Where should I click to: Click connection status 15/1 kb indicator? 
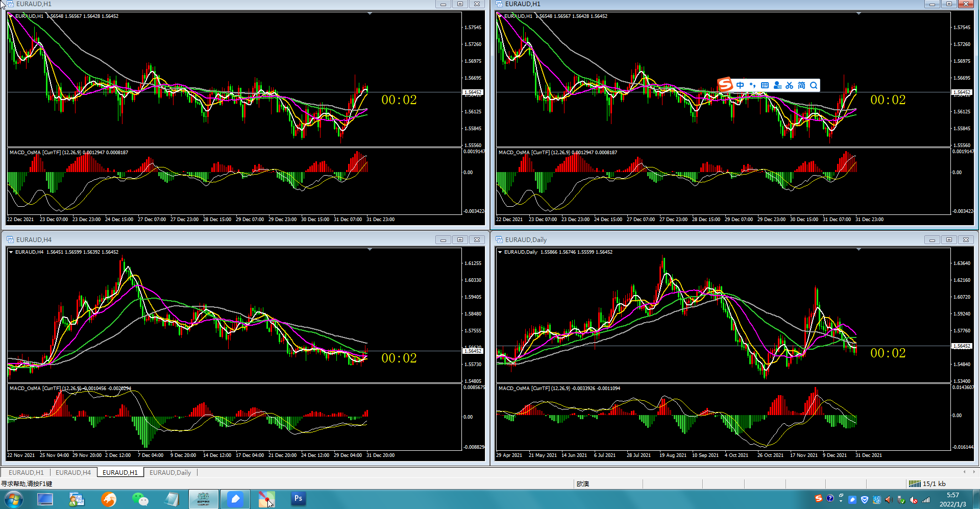927,483
